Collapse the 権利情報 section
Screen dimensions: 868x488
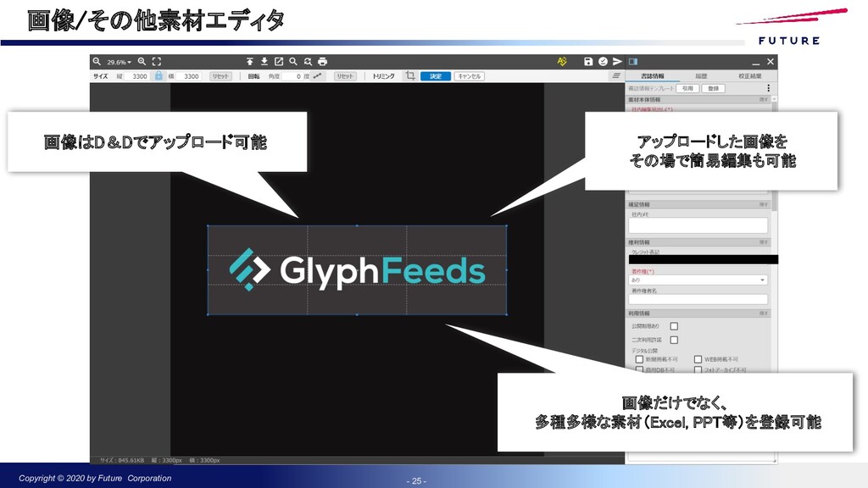pyautogui.click(x=764, y=242)
